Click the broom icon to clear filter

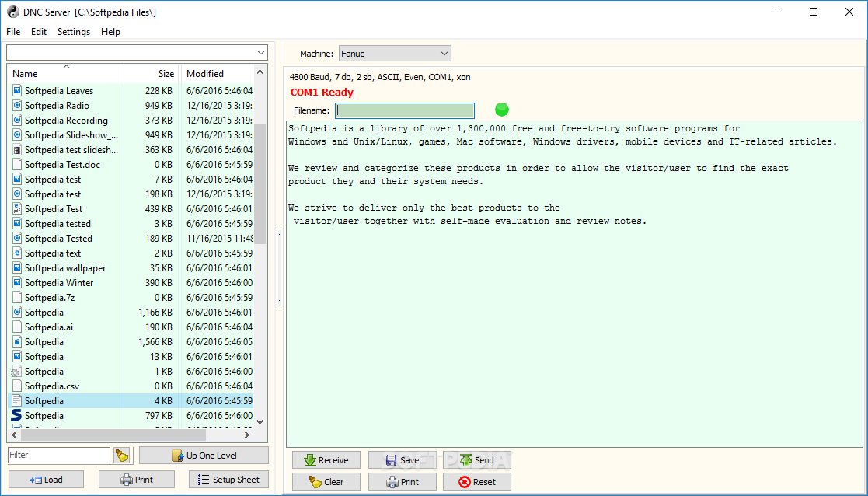121,456
